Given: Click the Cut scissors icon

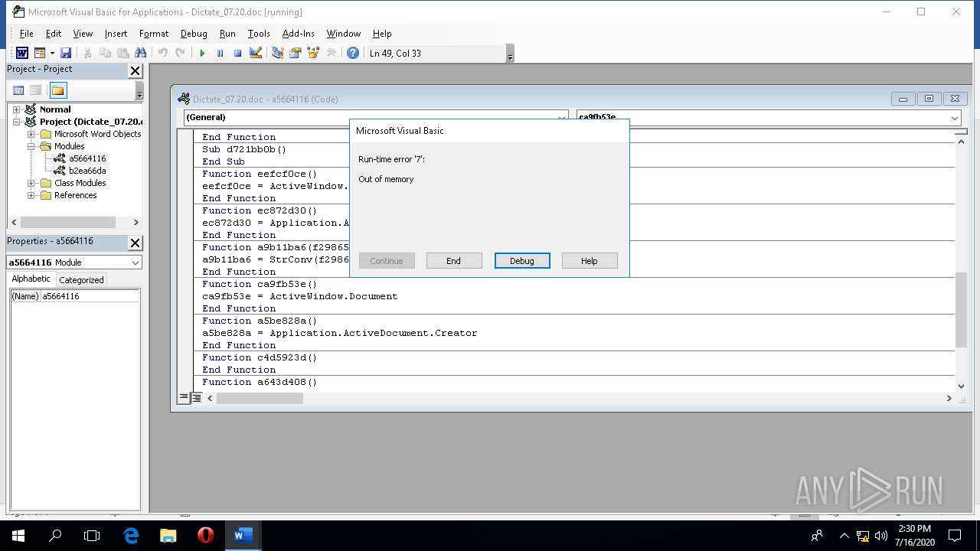Looking at the screenshot, I should pos(87,53).
